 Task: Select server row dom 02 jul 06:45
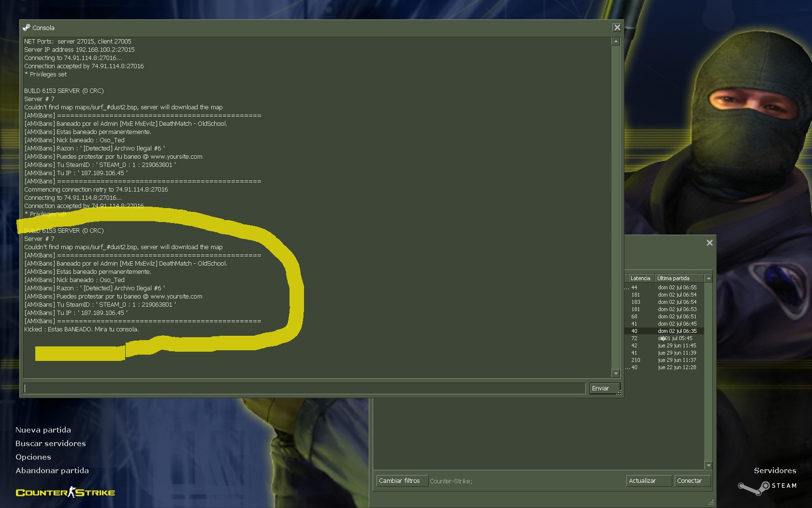click(665, 324)
